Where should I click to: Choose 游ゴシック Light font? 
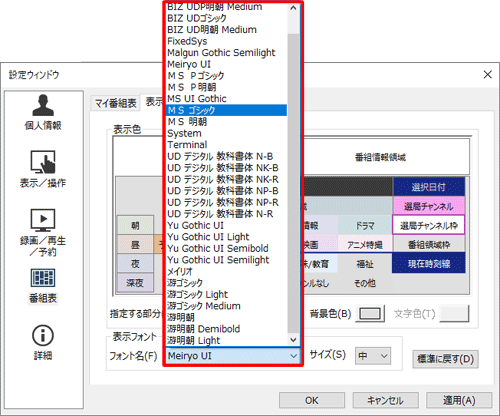pos(226,294)
